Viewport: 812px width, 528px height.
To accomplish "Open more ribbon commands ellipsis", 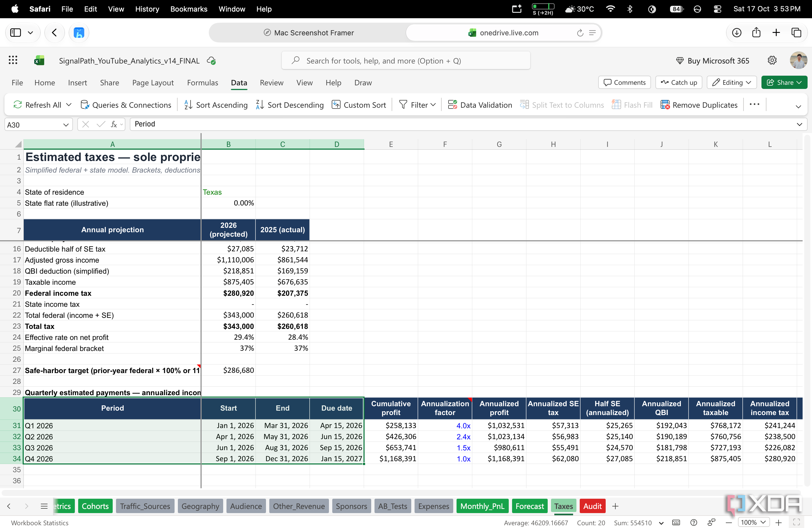I will pos(754,104).
